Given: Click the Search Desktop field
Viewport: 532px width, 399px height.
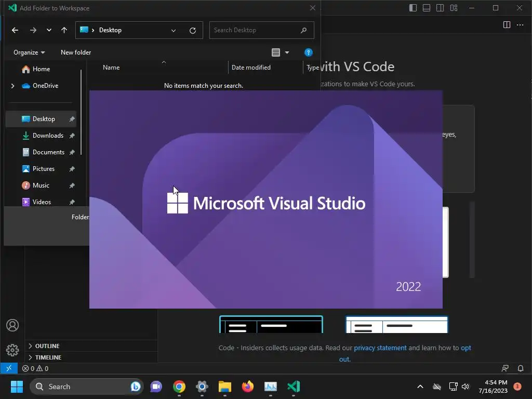Looking at the screenshot, I should click(x=261, y=30).
